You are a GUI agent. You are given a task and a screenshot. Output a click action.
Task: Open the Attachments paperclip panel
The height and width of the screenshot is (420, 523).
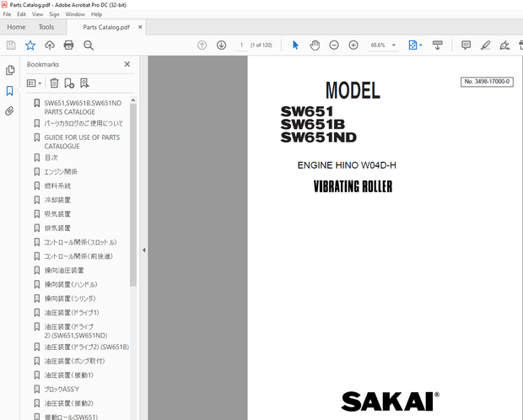pos(9,111)
